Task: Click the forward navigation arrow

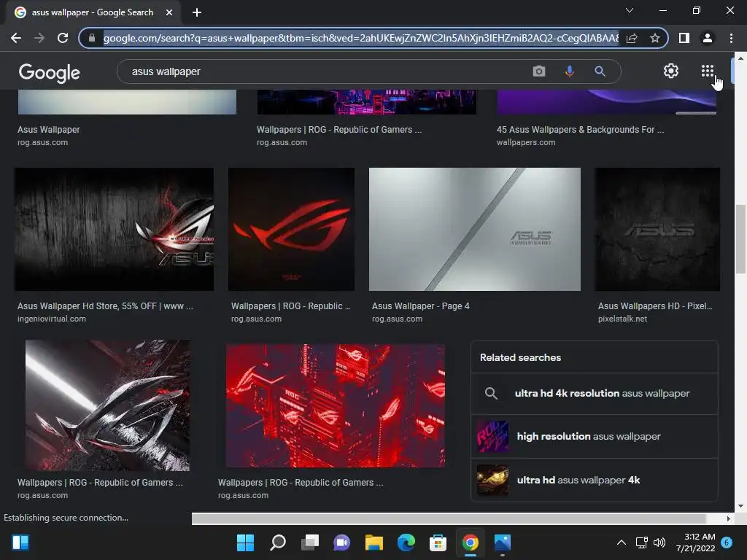Action: 39,38
